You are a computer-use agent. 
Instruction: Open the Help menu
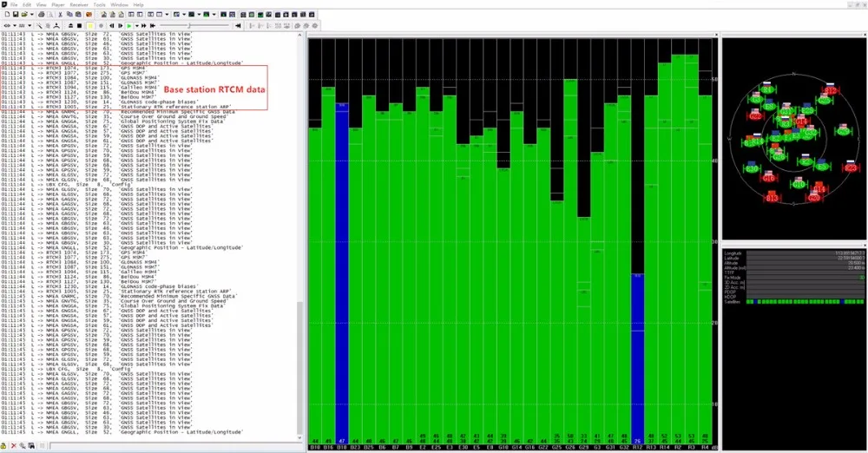(x=138, y=4)
